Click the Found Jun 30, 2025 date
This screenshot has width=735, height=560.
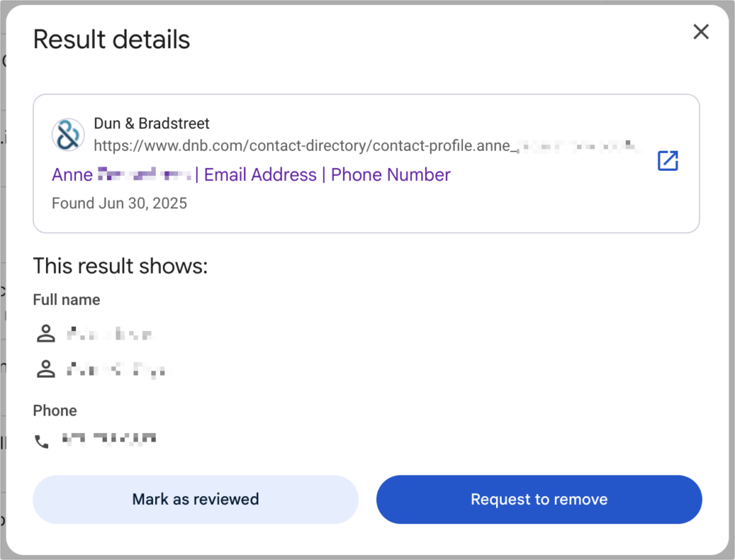(x=119, y=203)
